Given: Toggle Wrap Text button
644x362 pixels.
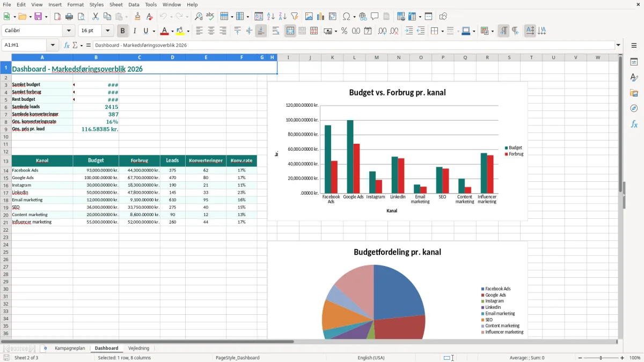Looking at the screenshot, I should coord(276,31).
